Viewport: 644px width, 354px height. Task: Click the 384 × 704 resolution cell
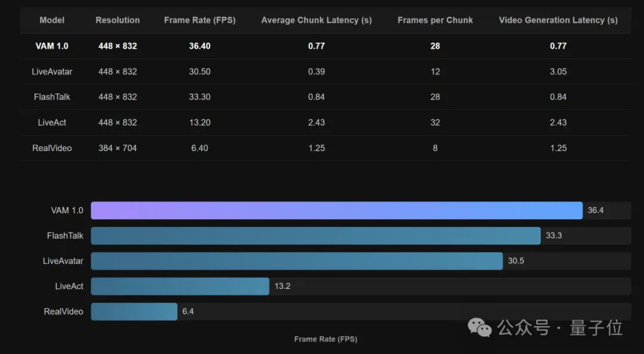[117, 148]
